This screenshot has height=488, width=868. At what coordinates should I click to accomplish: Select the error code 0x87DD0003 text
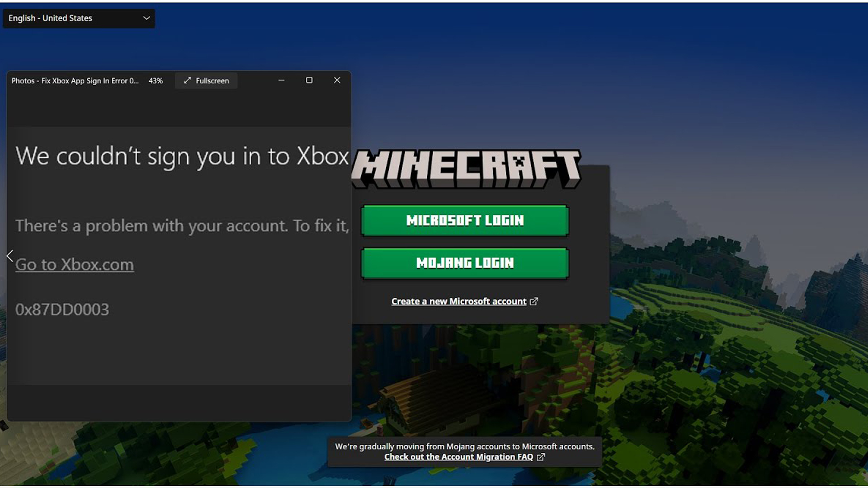point(63,309)
